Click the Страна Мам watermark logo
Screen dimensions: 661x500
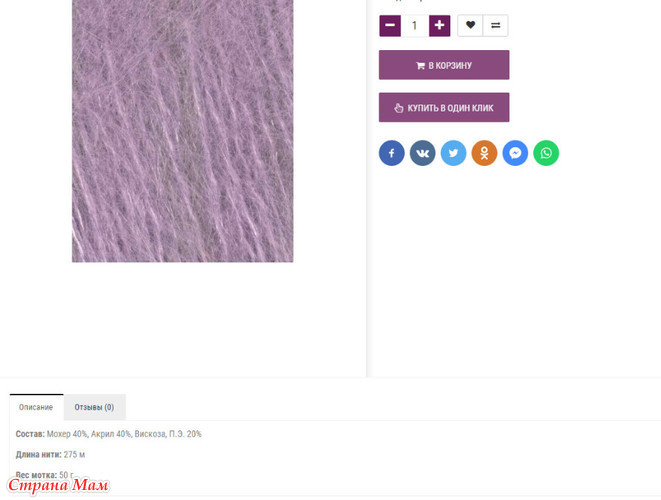click(58, 485)
